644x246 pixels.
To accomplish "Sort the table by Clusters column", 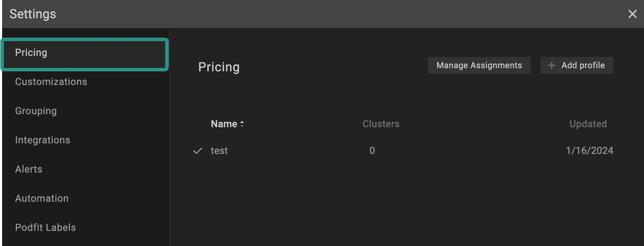I will (x=381, y=124).
